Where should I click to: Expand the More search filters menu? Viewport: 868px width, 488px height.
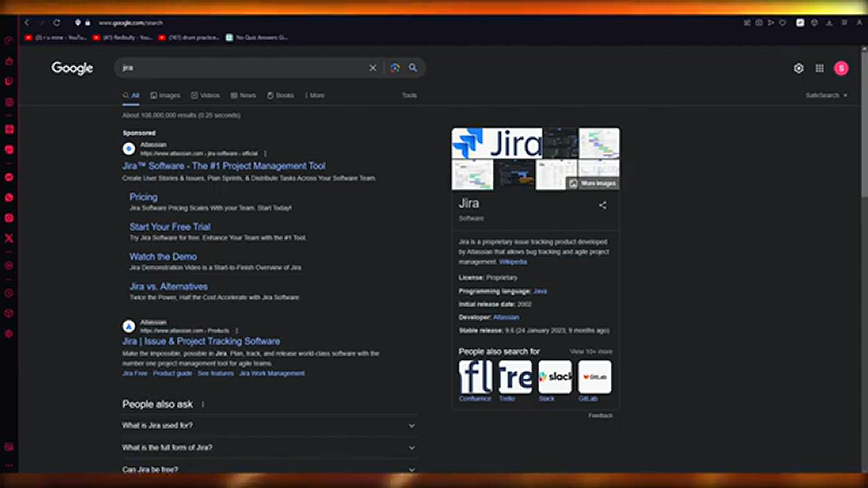314,95
